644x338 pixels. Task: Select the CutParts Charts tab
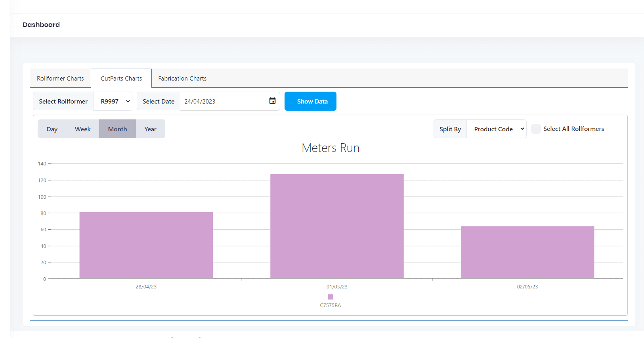[x=121, y=79]
